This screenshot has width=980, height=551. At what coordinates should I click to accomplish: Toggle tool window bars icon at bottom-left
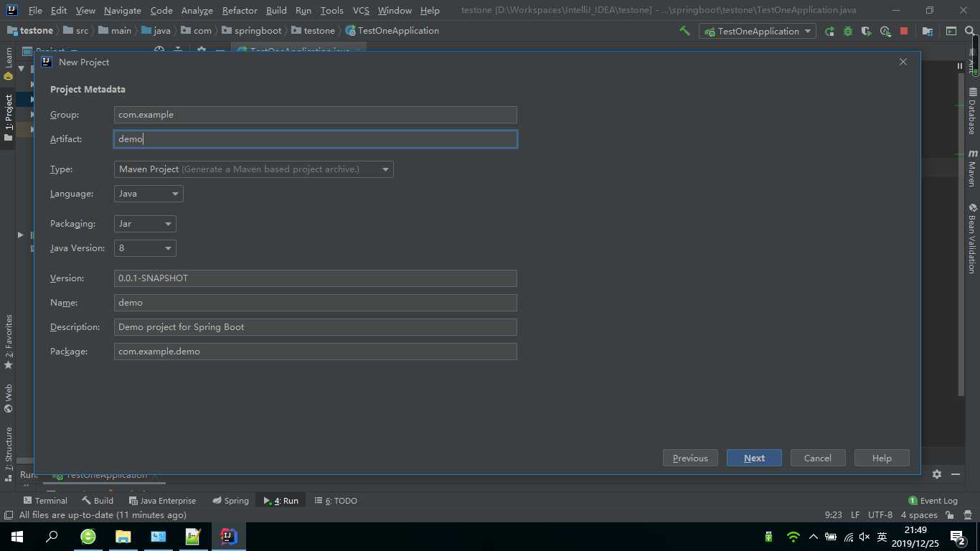9,515
